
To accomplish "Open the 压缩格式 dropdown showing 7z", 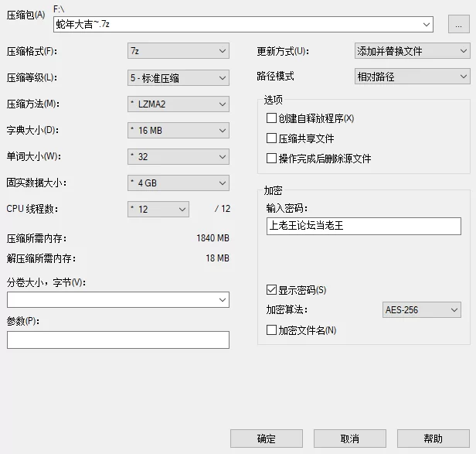I will click(178, 51).
